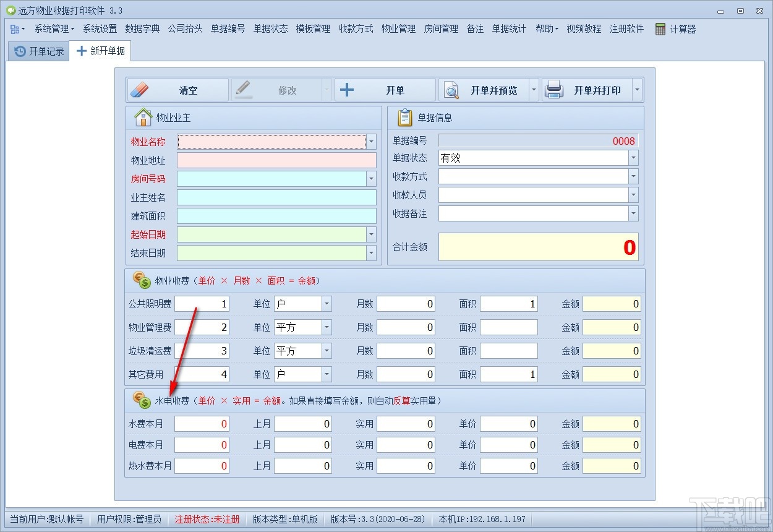Click the 物业地址 input field
This screenshot has width=773, height=532.
[x=276, y=160]
